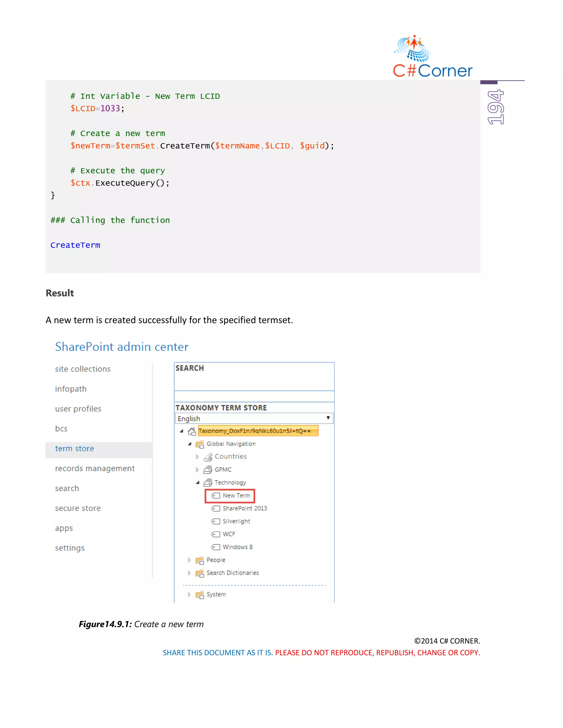
Task: Open records management in admin menu
Action: (95, 469)
